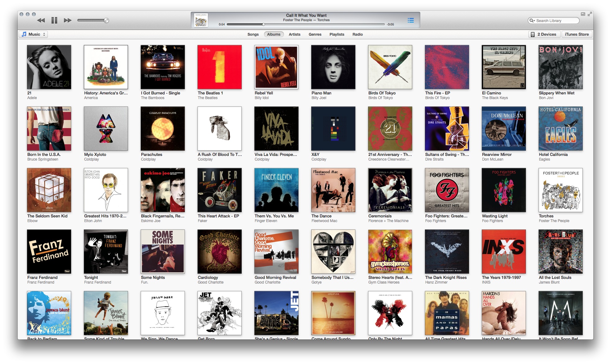Open The Beatles 1 album cover
This screenshot has width=611, height=364.
220,67
